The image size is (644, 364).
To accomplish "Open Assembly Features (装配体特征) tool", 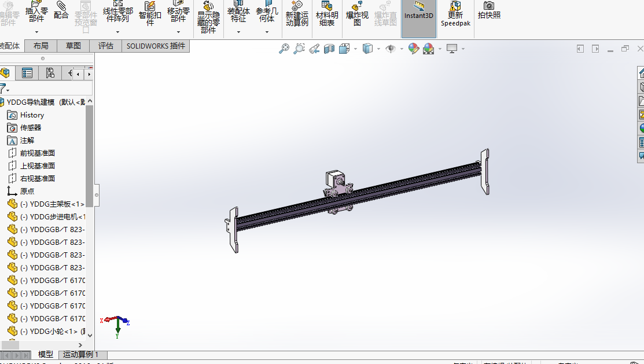I will [238, 12].
